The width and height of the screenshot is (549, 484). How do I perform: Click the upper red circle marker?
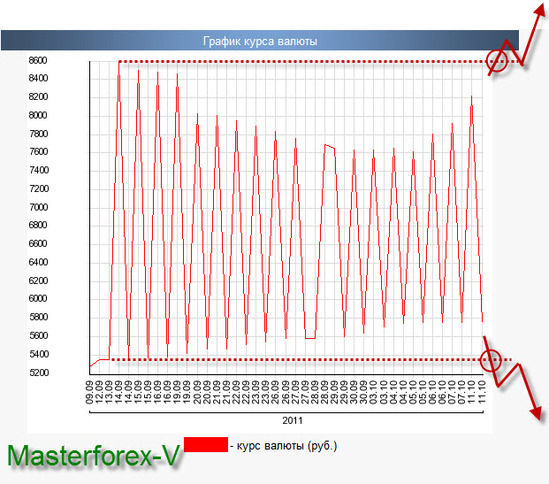point(497,61)
